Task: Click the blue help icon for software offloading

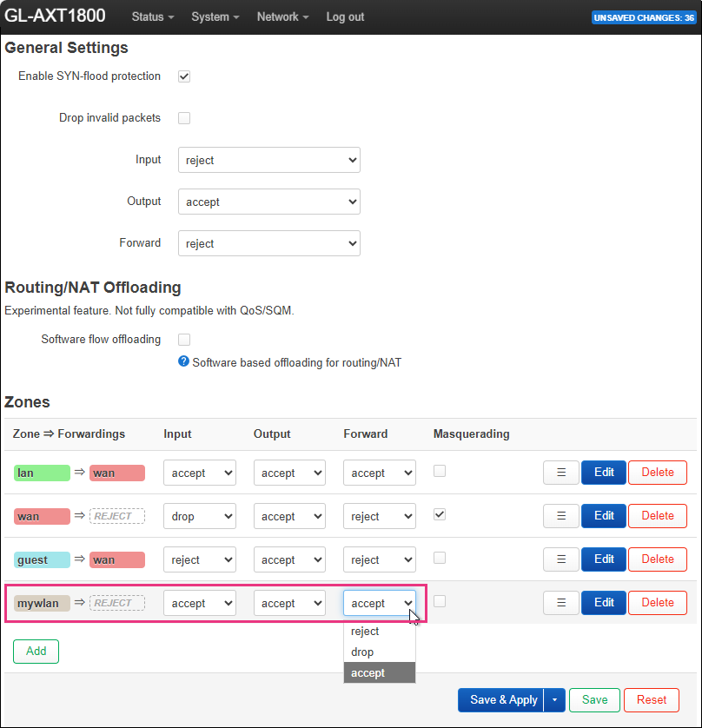Action: (183, 361)
